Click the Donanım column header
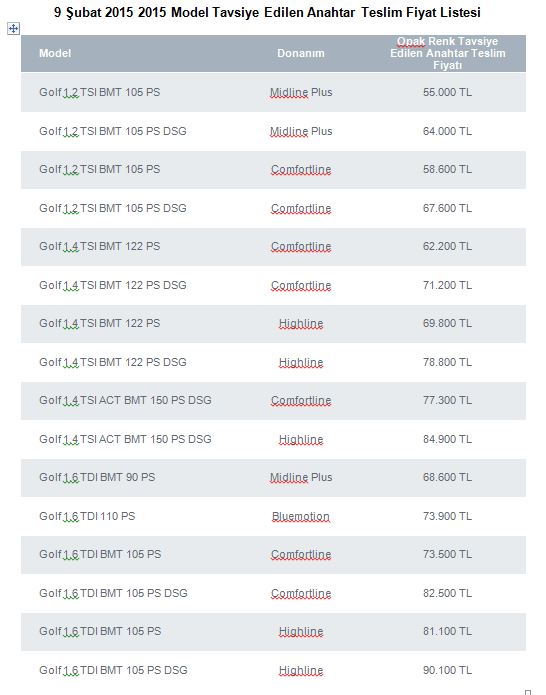This screenshot has height=695, width=546. 301,53
